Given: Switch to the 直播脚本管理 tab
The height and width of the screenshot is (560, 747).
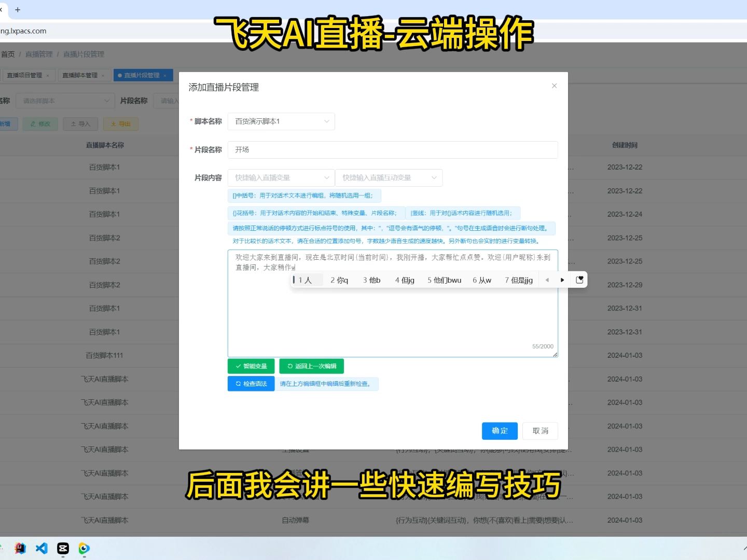Looking at the screenshot, I should coord(80,75).
